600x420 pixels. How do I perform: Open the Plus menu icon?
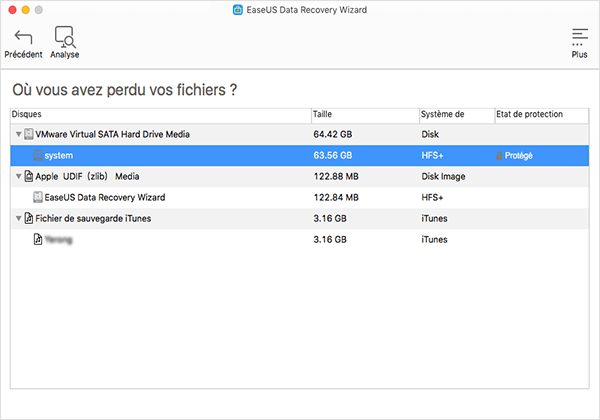[580, 37]
